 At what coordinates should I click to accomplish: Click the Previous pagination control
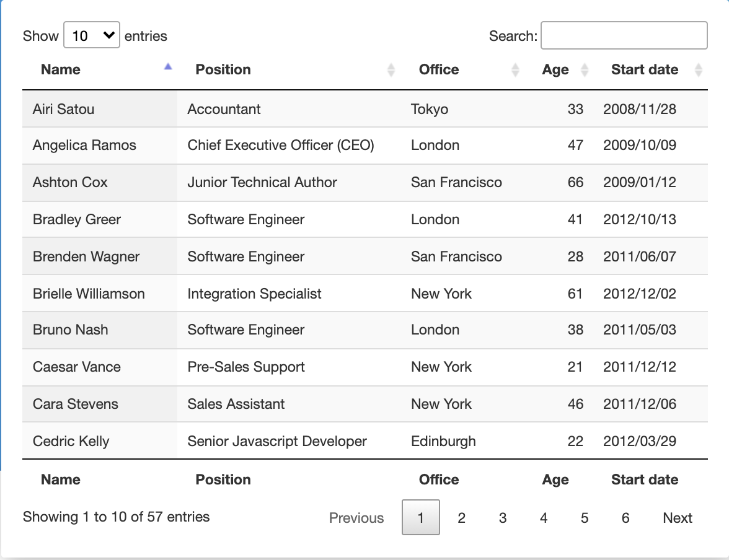tap(356, 518)
